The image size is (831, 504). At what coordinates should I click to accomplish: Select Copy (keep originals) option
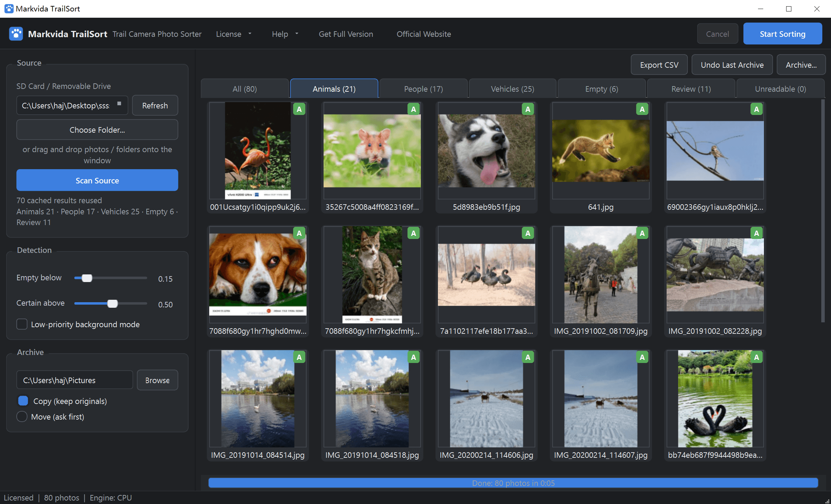23,401
